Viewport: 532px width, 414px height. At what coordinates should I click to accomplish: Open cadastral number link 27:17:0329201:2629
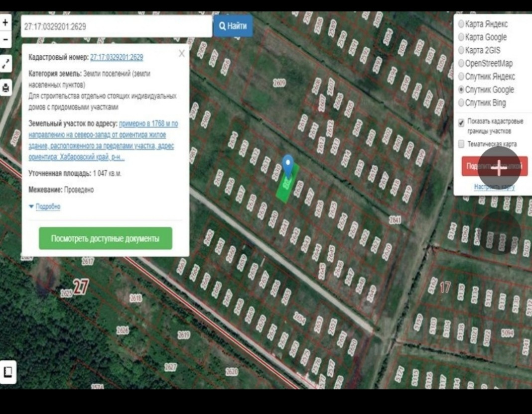pyautogui.click(x=117, y=57)
